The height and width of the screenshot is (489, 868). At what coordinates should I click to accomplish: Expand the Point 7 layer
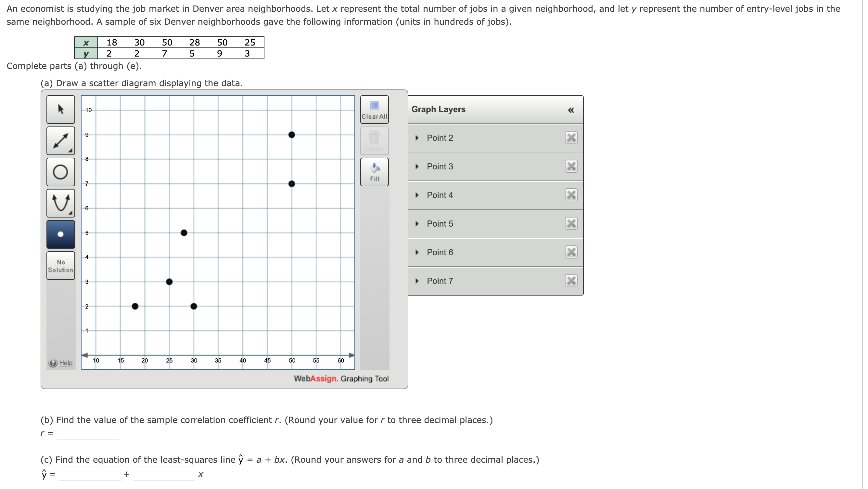(x=417, y=281)
